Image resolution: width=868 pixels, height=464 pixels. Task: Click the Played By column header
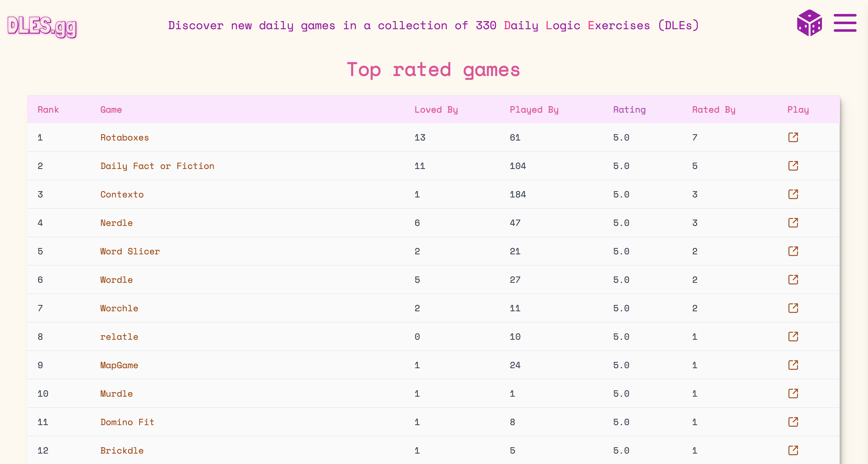534,110
